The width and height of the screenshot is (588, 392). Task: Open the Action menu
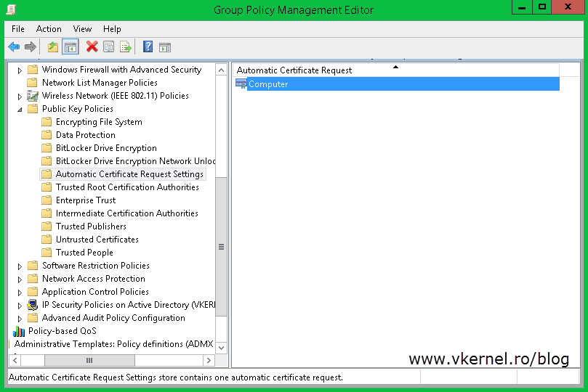[x=49, y=29]
